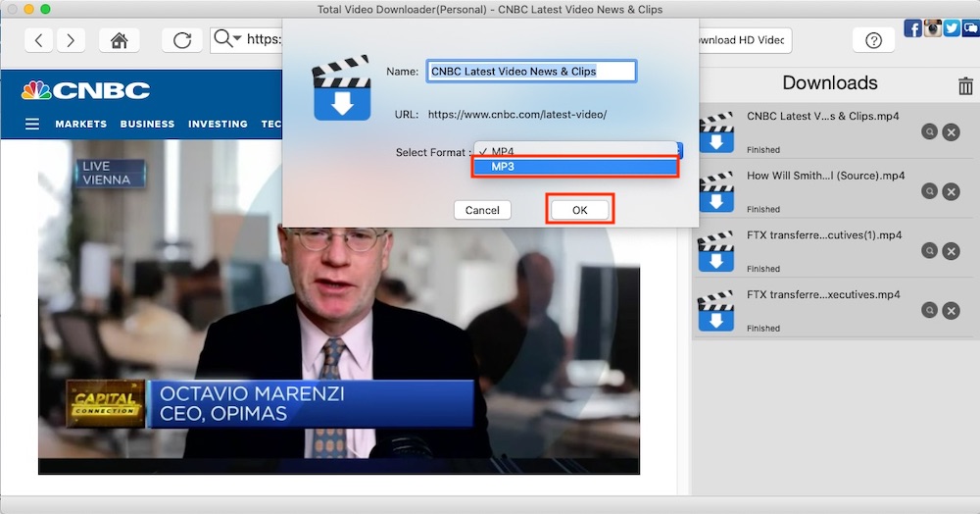The width and height of the screenshot is (980, 514).
Task: Click the URL text https://www.cnbc.com/latest-video/
Action: (516, 115)
